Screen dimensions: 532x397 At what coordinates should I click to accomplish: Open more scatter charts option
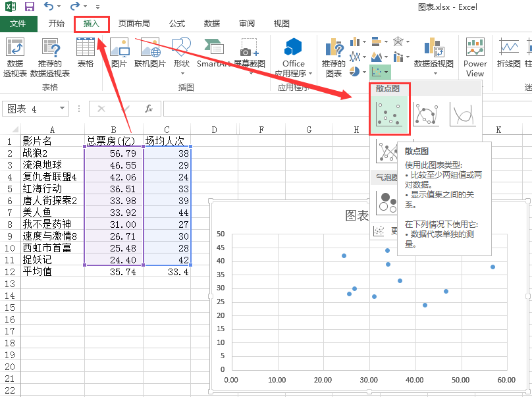pyautogui.click(x=385, y=231)
